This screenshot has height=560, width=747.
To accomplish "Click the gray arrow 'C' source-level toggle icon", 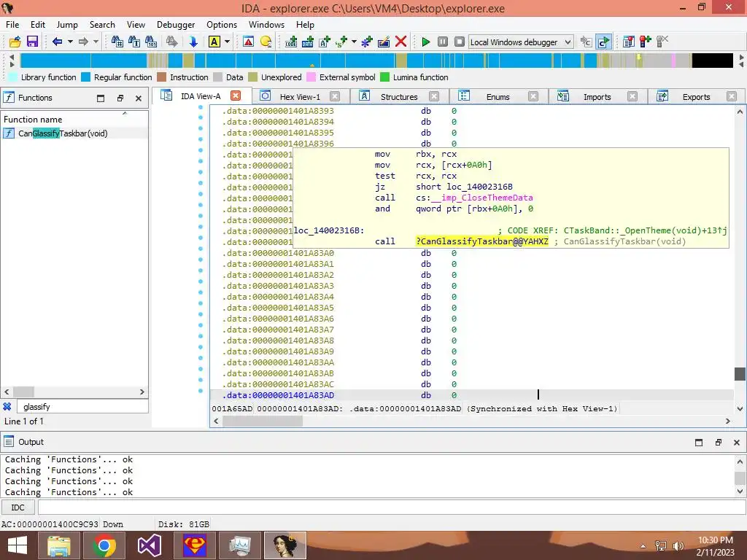I will [x=586, y=42].
